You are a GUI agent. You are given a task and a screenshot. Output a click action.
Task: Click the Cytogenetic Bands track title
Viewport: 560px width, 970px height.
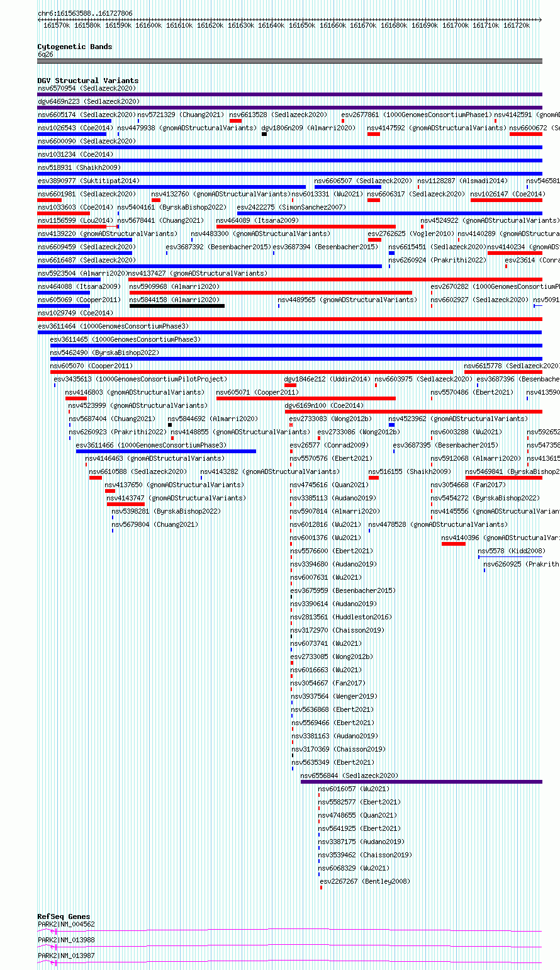coord(74,47)
